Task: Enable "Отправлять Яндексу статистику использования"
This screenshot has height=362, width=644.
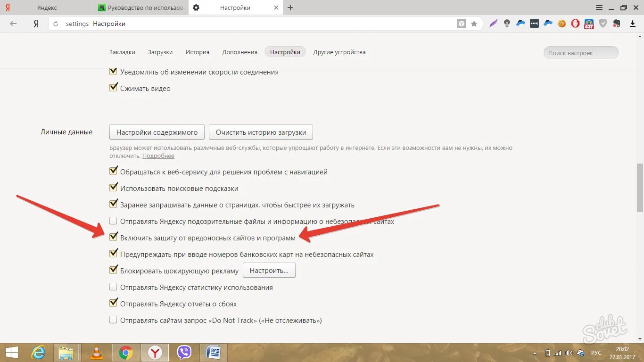Action: pos(113,287)
